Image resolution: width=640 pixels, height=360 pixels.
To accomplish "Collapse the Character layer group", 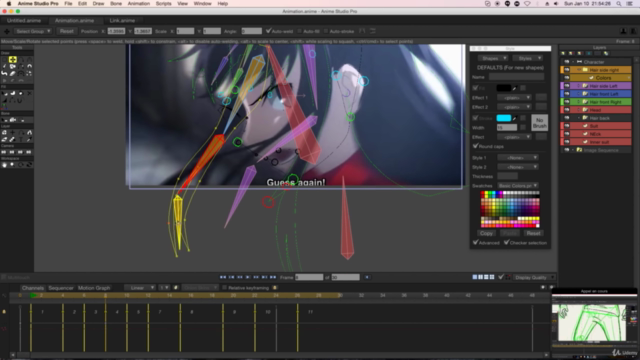I will (x=573, y=62).
